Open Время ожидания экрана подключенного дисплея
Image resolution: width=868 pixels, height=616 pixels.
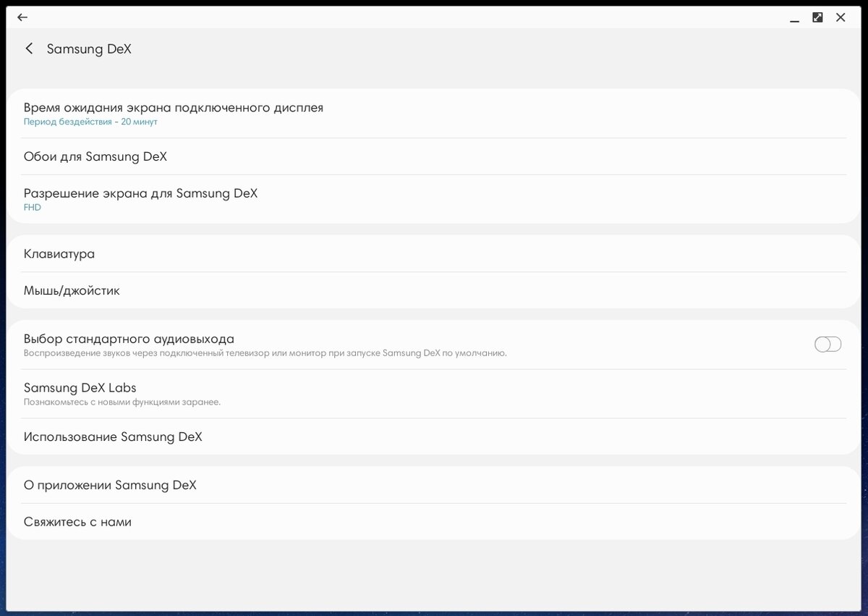[434, 114]
